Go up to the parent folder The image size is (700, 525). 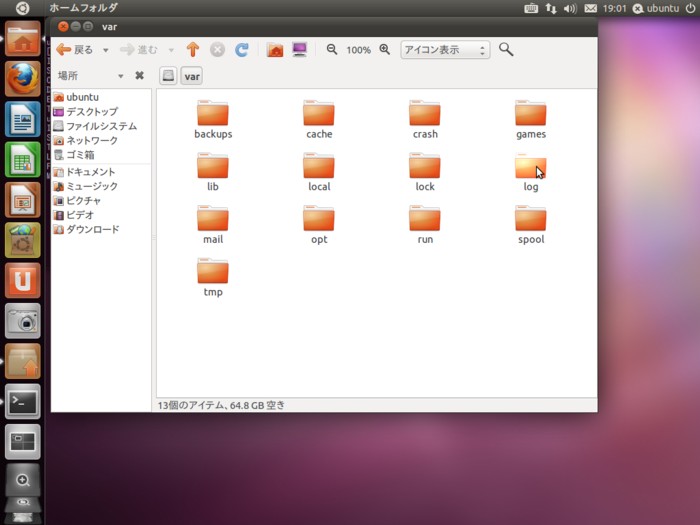[x=193, y=50]
